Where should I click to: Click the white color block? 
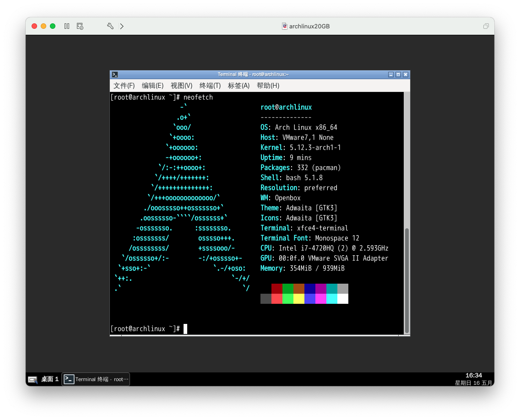pos(342,299)
